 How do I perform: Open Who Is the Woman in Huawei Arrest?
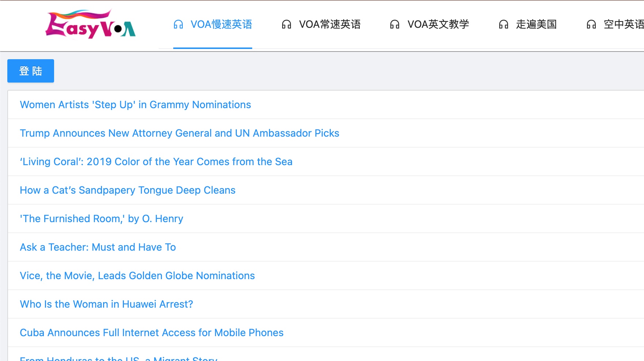point(106,304)
